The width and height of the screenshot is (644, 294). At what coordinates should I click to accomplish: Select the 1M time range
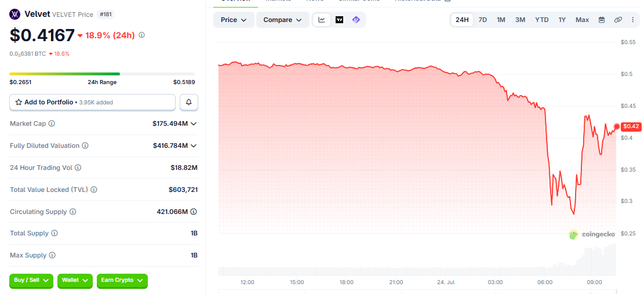(x=501, y=20)
